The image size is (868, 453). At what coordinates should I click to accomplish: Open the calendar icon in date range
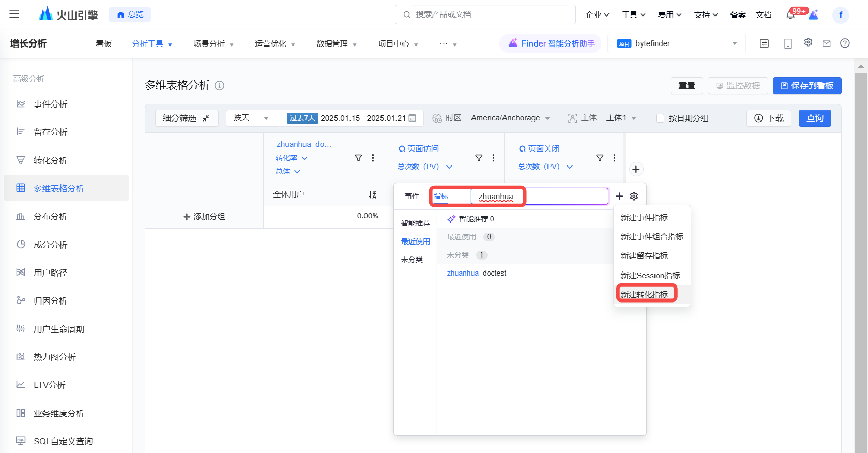(413, 118)
